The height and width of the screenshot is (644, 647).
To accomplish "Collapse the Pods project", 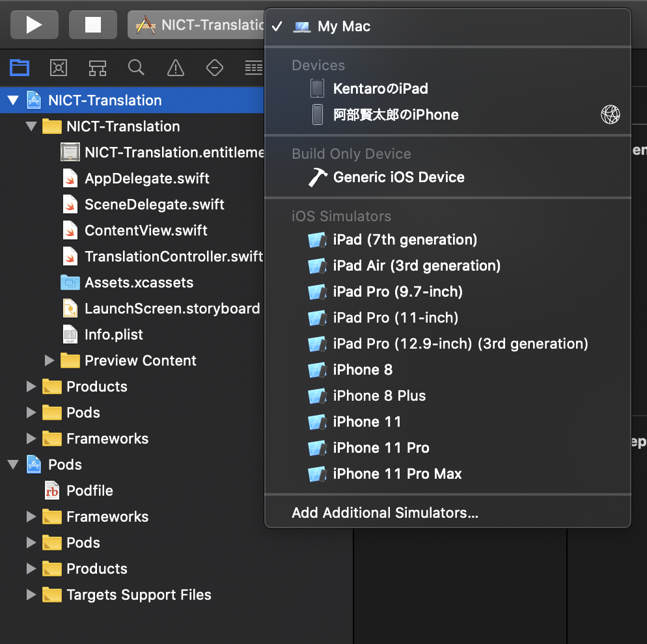I will 13,464.
